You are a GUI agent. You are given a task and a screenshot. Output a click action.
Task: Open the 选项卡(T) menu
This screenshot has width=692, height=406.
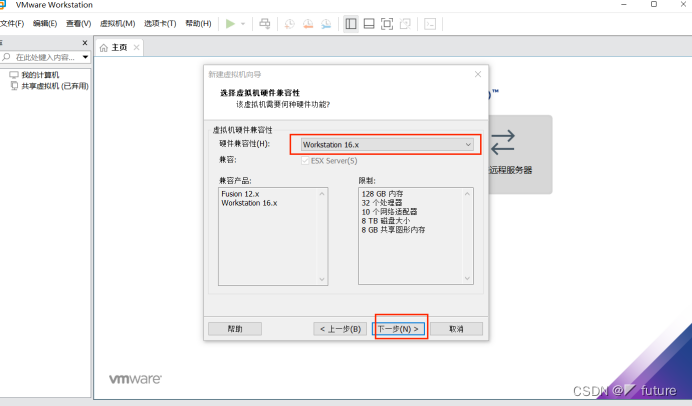coord(160,24)
